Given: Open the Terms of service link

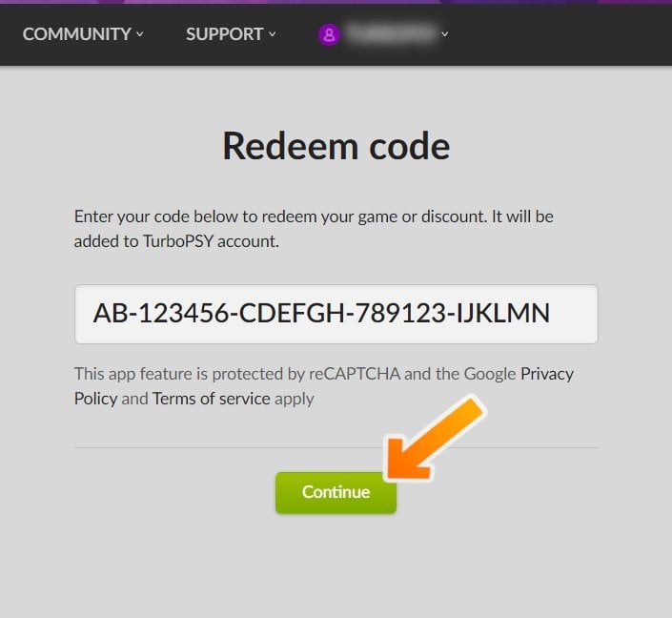Looking at the screenshot, I should [x=212, y=399].
